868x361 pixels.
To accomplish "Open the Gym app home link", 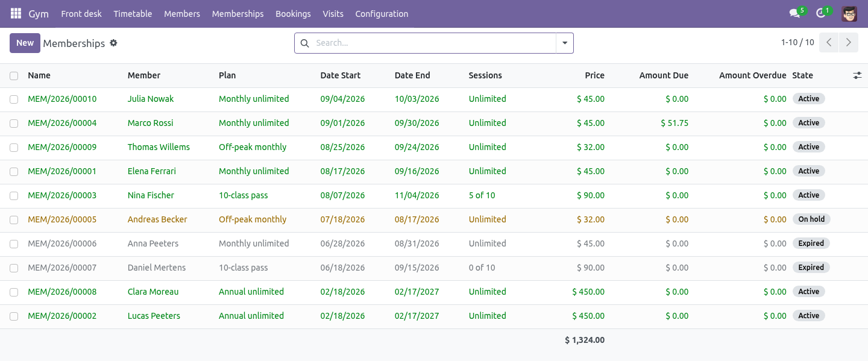I will pos(39,13).
